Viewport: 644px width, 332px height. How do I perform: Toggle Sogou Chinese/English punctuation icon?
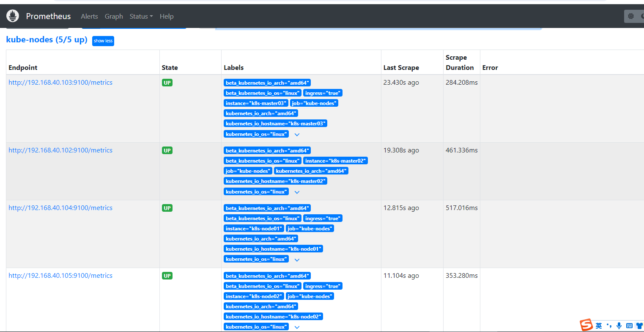[609, 326]
